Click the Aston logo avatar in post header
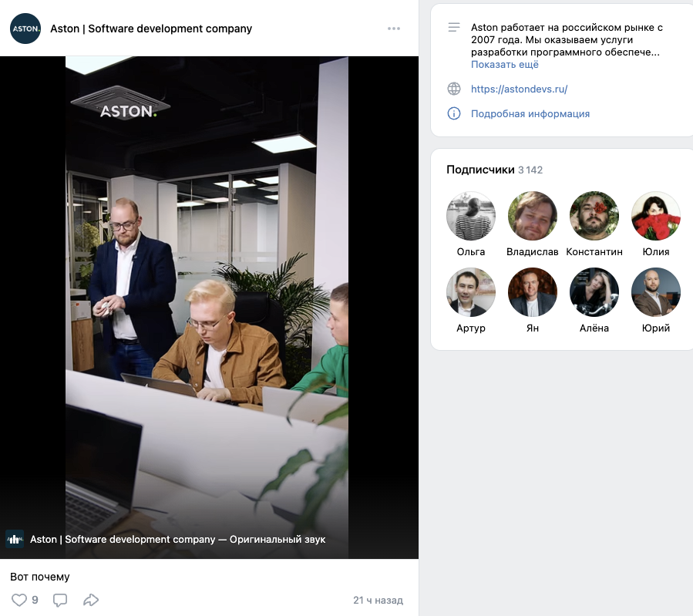Image resolution: width=693 pixels, height=616 pixels. (25, 29)
